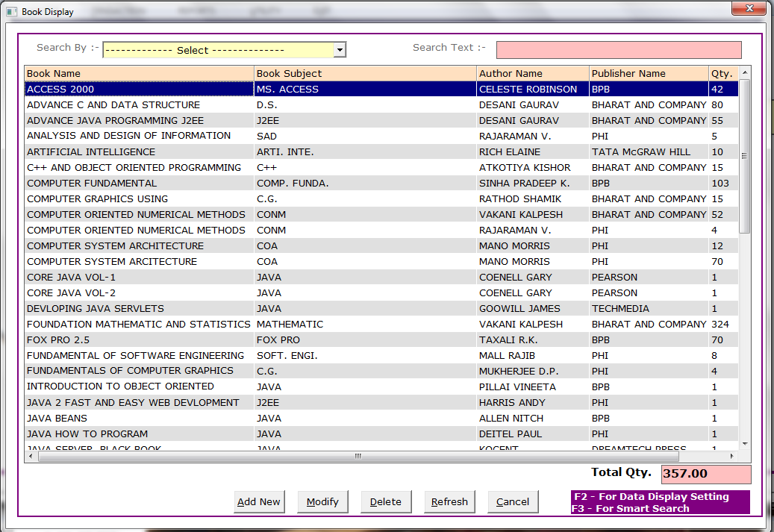
Task: Click the Total Qty. value field
Action: (x=706, y=474)
